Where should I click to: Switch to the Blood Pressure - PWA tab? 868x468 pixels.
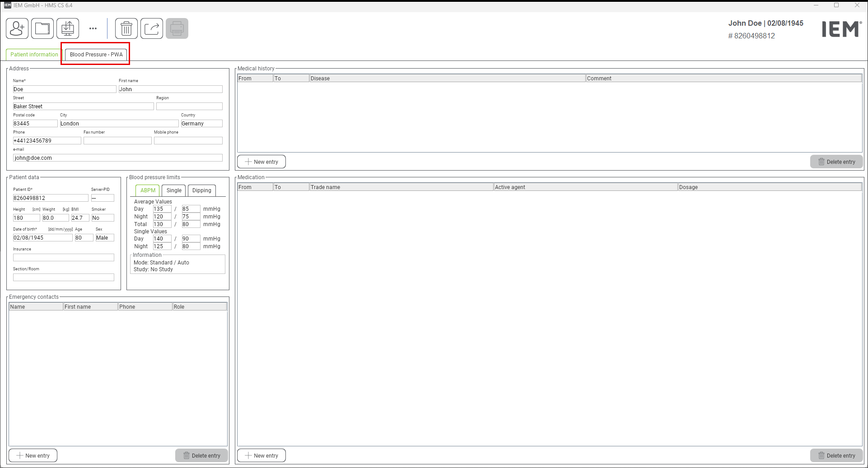96,55
